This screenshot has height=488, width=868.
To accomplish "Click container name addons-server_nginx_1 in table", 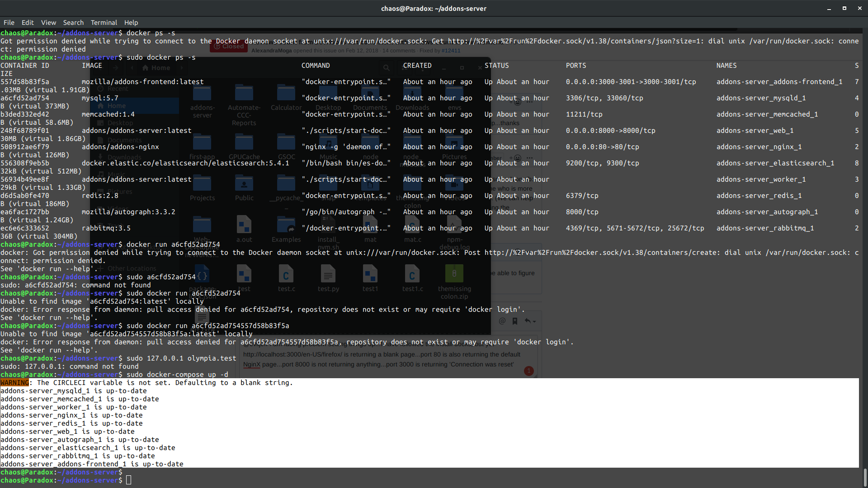I will [759, 147].
